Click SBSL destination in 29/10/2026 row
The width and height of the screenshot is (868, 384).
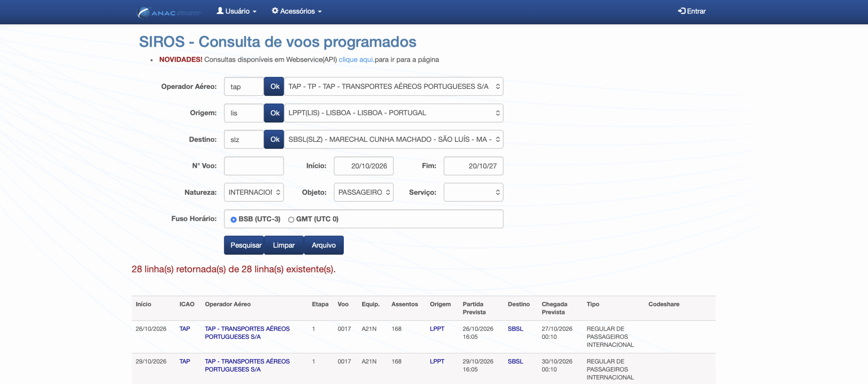pyautogui.click(x=515, y=361)
